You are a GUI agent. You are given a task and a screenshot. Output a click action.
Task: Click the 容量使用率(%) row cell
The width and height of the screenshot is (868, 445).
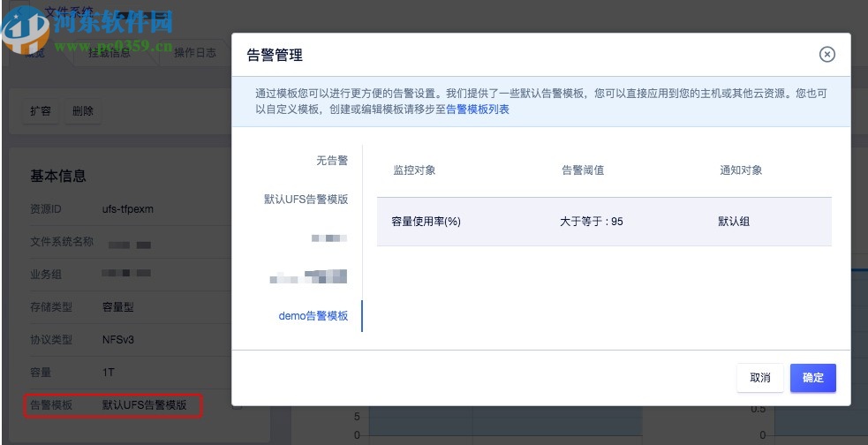(x=426, y=222)
